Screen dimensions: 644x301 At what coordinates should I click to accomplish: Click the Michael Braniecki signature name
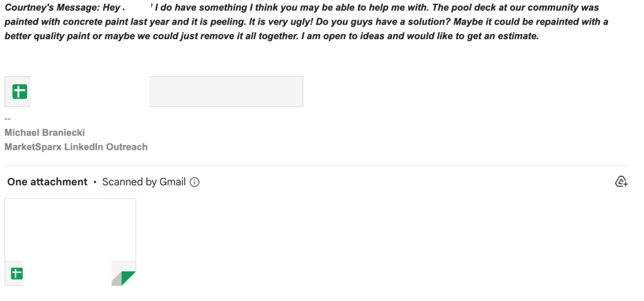(x=45, y=133)
